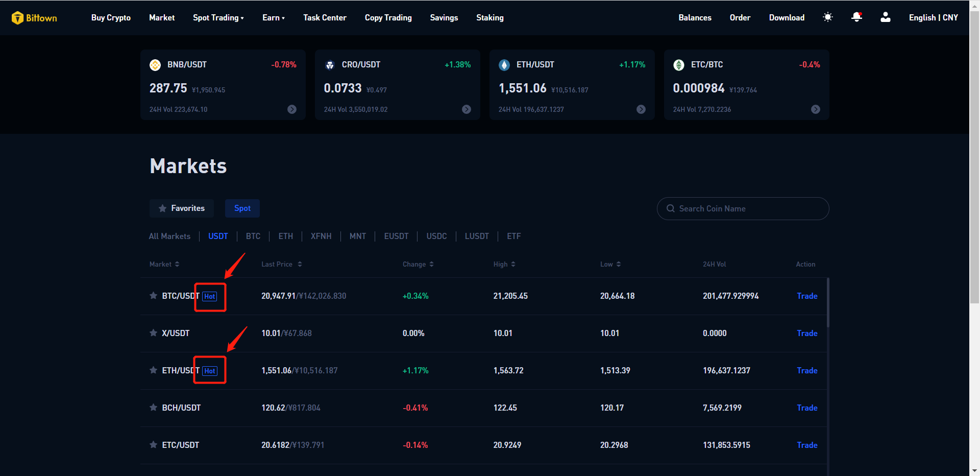The height and width of the screenshot is (476, 980).
Task: Open CRO/USDT card arrow
Action: click(x=467, y=109)
